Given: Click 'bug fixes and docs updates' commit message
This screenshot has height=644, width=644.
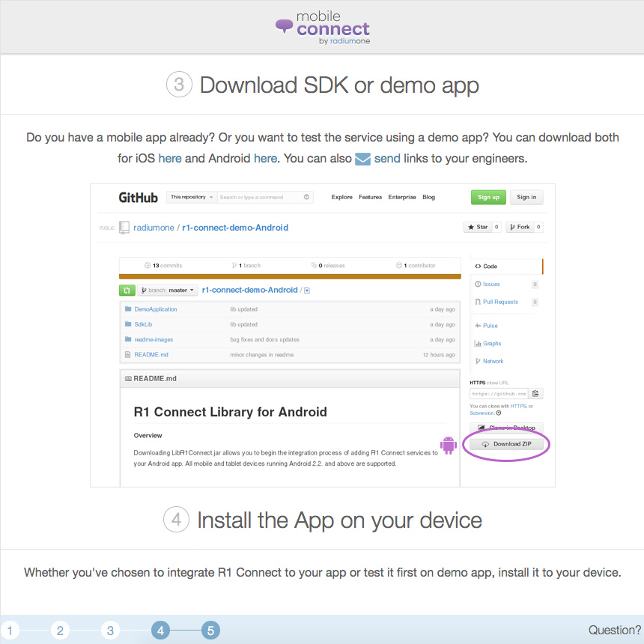Looking at the screenshot, I should click(265, 340).
